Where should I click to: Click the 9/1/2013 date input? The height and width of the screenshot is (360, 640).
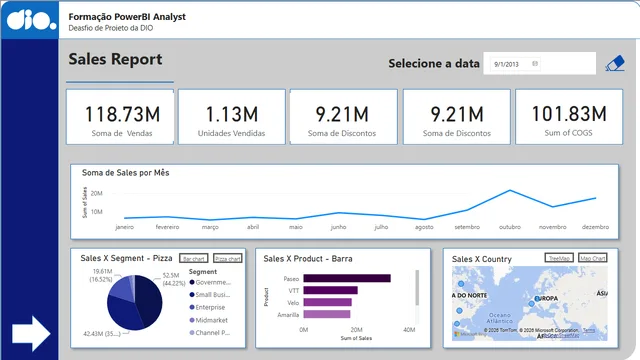(515, 64)
